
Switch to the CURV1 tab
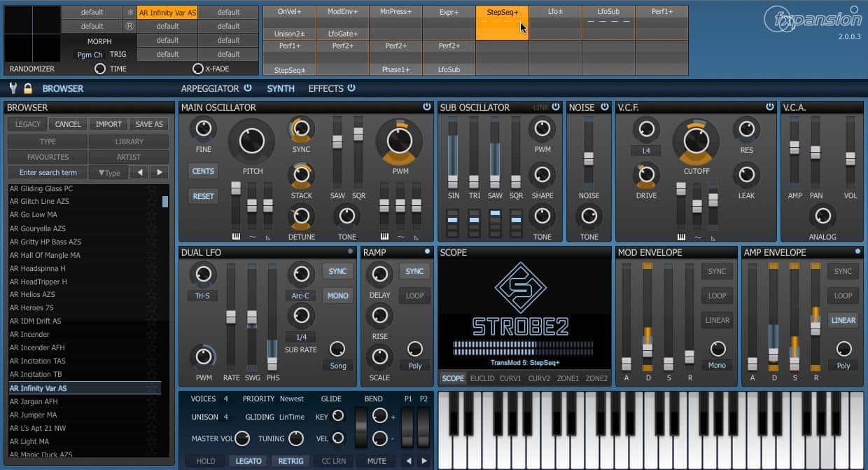[x=510, y=378]
